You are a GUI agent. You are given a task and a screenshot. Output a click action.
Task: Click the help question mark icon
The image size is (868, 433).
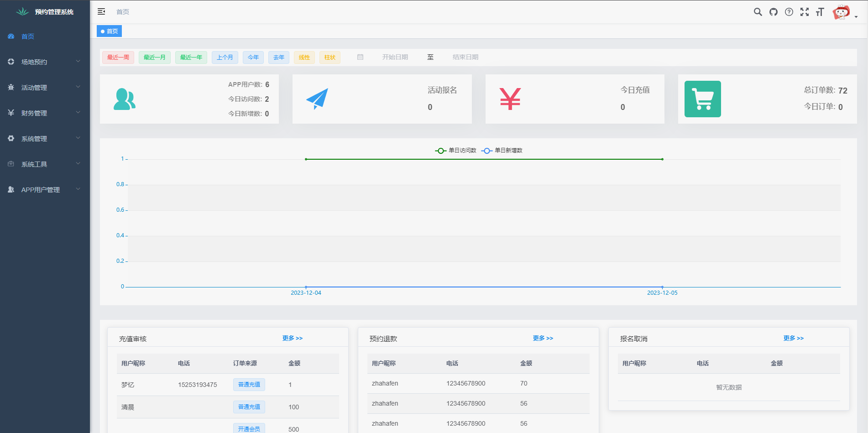[789, 12]
